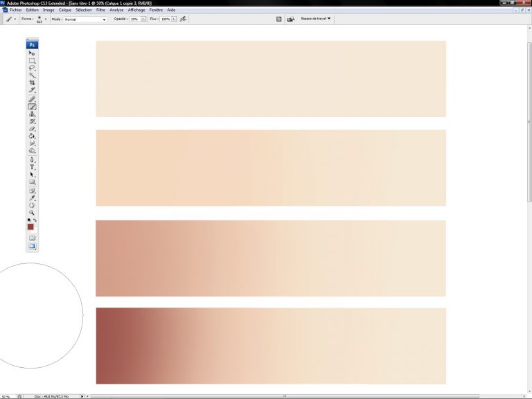This screenshot has height=399, width=532.
Task: Select the Horizontal Type tool
Action: click(32, 167)
